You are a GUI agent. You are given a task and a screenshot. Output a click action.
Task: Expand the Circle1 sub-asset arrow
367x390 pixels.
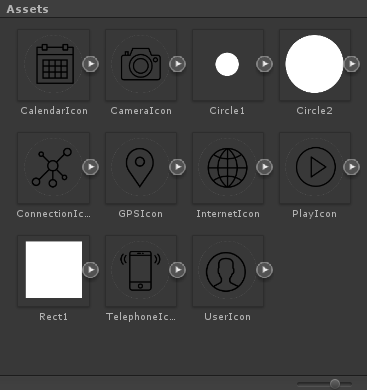[264, 64]
